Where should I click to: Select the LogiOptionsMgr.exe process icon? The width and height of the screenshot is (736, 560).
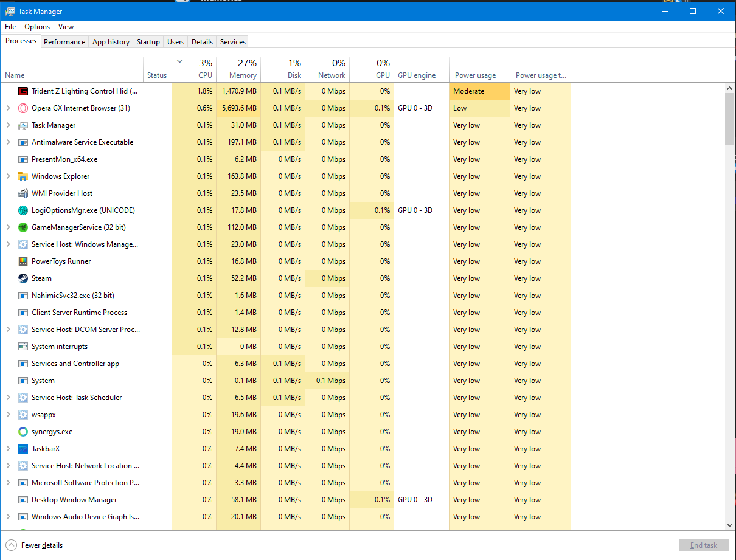coord(23,210)
